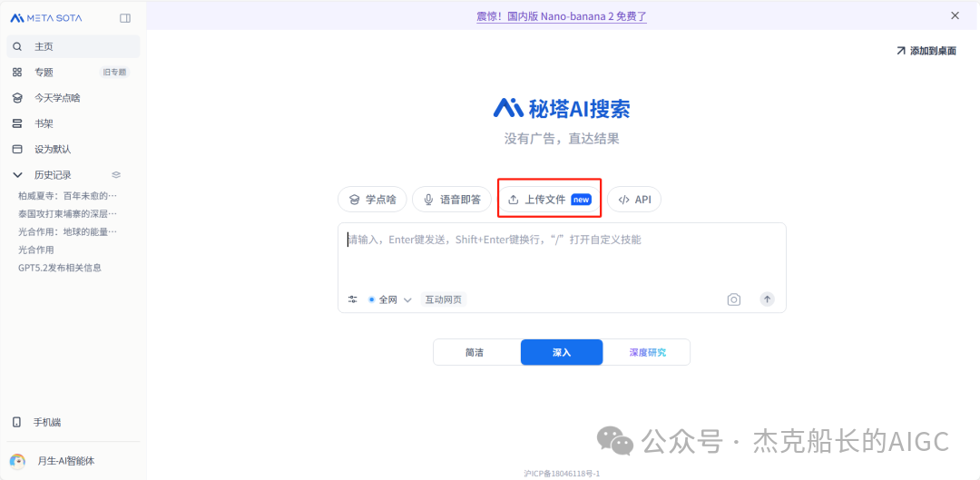
Task: Open the Nano-banana 2 banner link
Action: pos(562,16)
